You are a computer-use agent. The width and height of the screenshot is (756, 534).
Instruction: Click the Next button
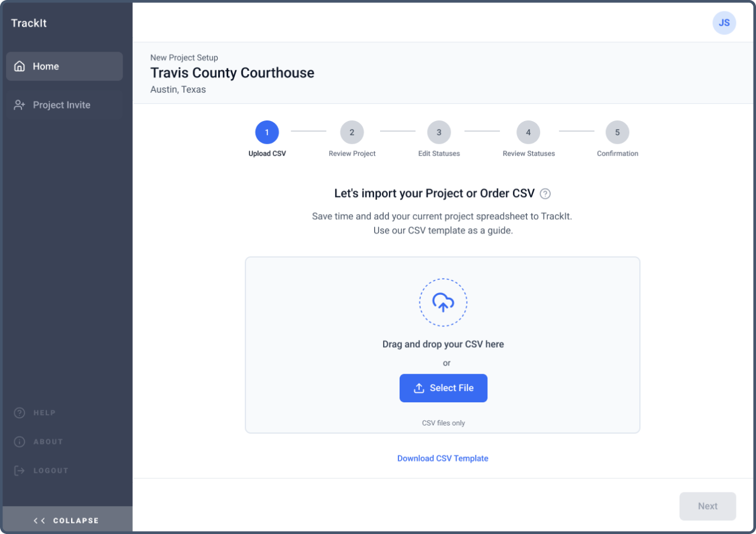(x=708, y=506)
